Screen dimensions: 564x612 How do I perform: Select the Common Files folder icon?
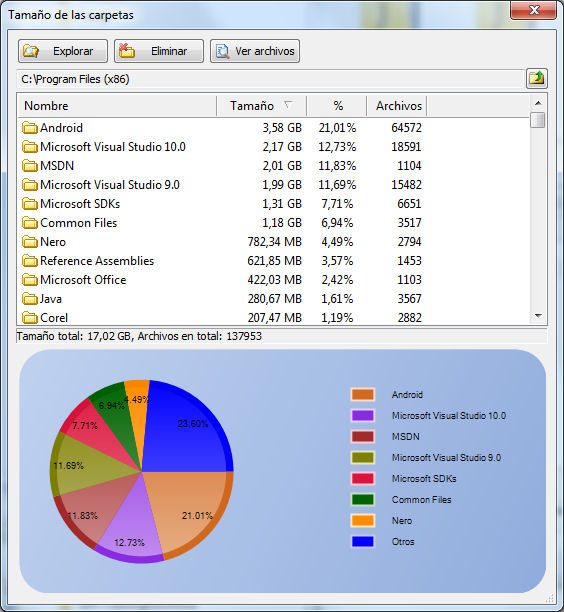pos(30,223)
